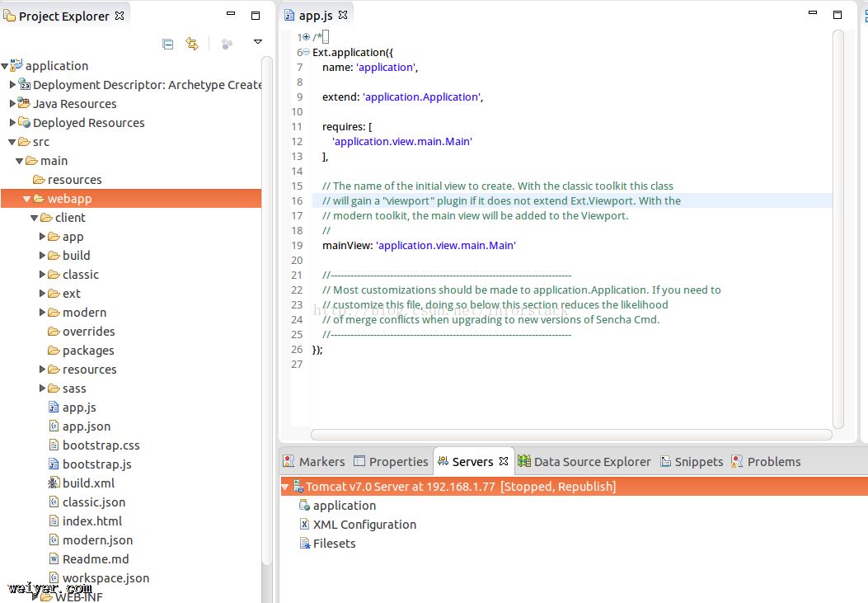Open Project Explorer view menu arrow
The image size is (868, 603).
(x=257, y=41)
